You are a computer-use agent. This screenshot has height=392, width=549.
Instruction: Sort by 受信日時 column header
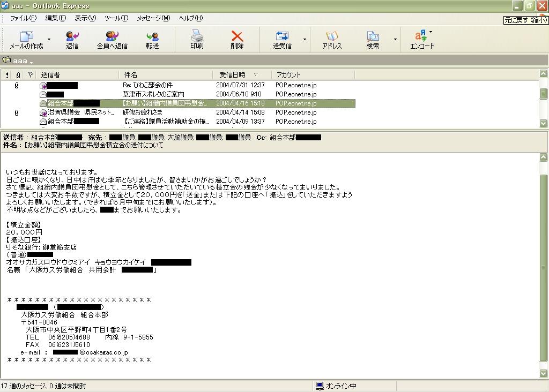pos(242,75)
